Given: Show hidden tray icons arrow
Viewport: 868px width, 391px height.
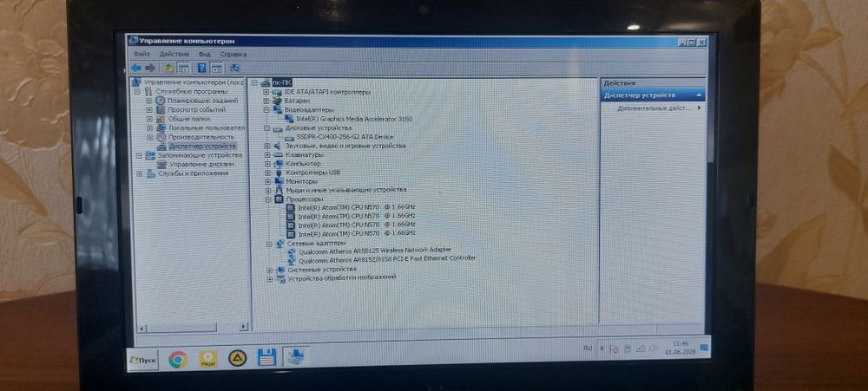Looking at the screenshot, I should (602, 349).
